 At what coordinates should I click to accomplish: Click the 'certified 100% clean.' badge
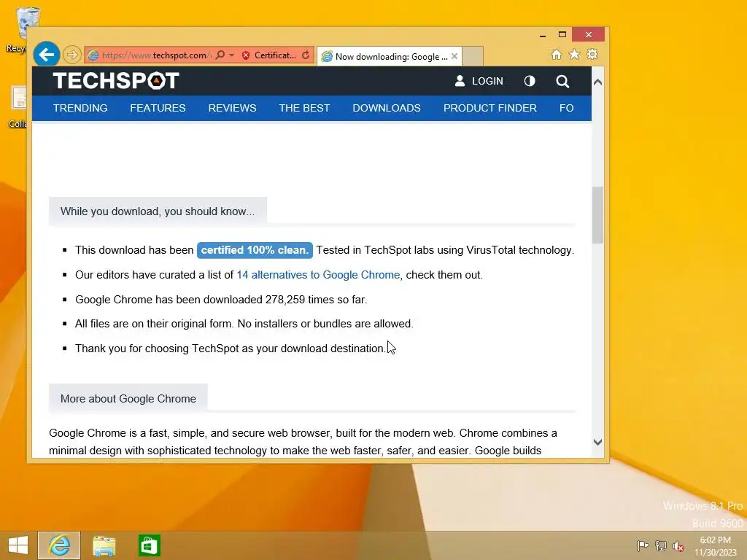click(255, 250)
